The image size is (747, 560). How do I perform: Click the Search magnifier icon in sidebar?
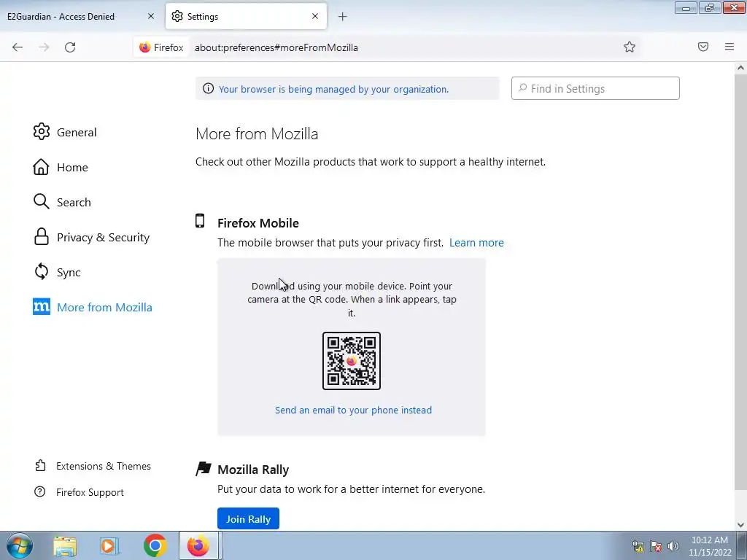click(x=42, y=201)
